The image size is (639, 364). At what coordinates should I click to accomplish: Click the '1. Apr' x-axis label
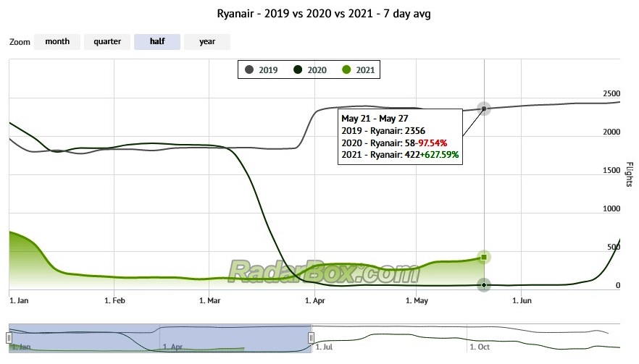[314, 300]
